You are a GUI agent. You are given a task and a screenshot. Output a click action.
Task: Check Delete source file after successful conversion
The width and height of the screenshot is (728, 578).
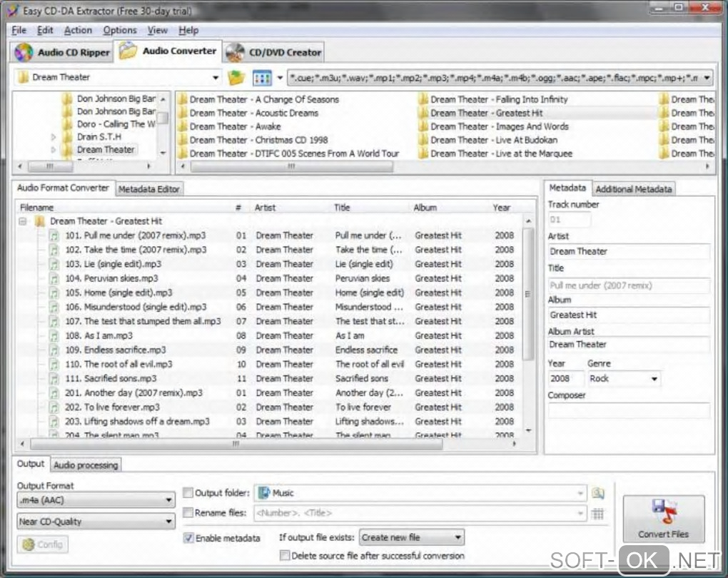pos(285,555)
